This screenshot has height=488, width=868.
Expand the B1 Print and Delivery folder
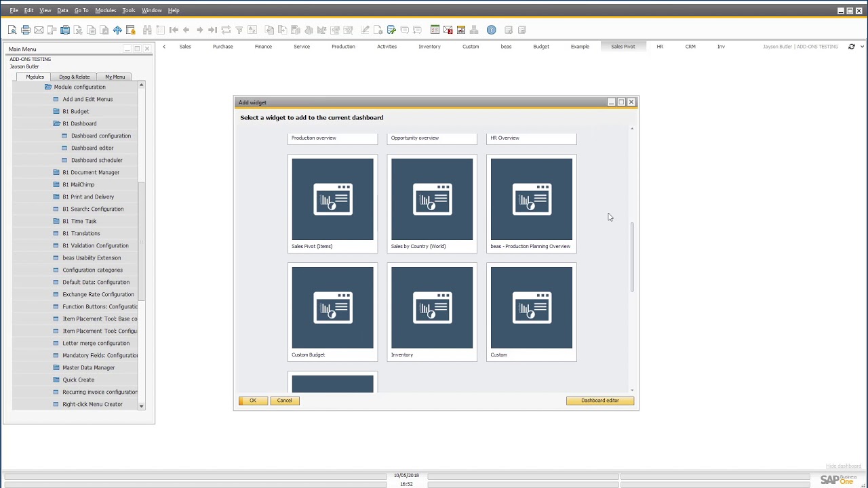[x=57, y=197]
